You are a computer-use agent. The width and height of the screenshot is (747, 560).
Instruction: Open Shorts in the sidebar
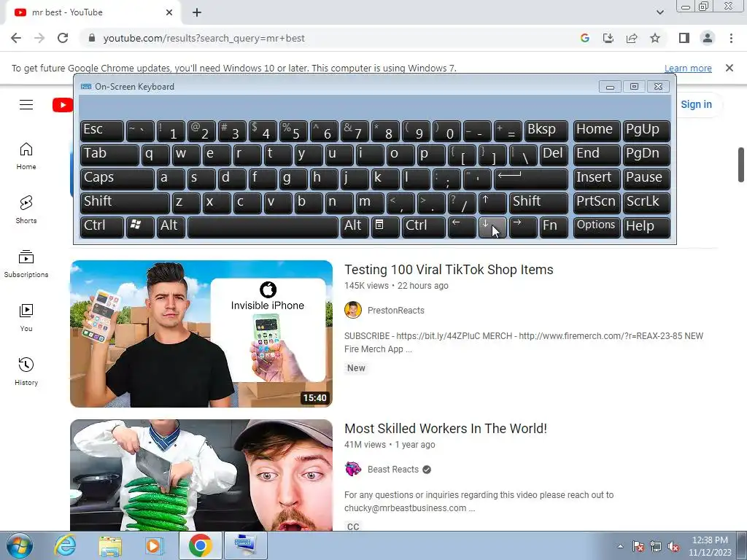26,209
